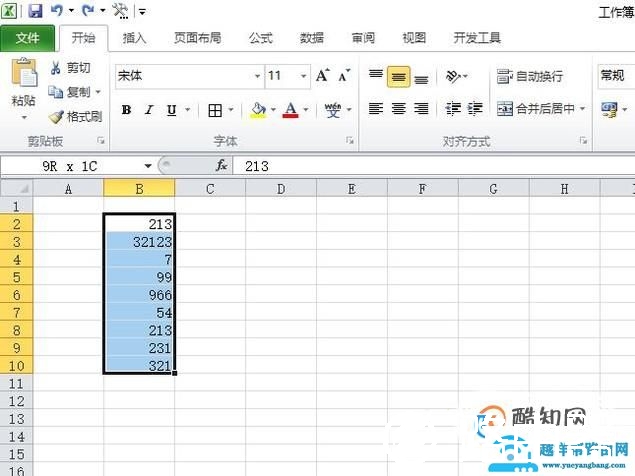This screenshot has height=476, width=635.
Task: Toggle Italic formatting
Action: (149, 110)
